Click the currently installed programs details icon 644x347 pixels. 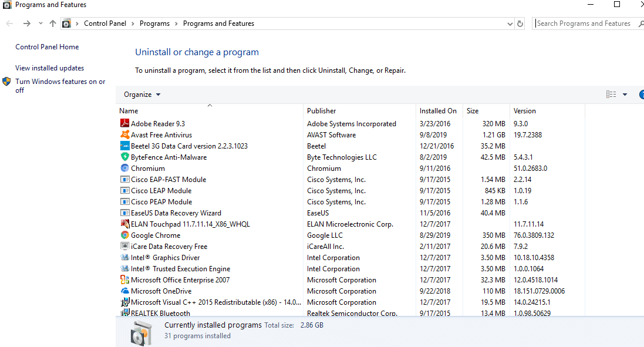pyautogui.click(x=141, y=333)
